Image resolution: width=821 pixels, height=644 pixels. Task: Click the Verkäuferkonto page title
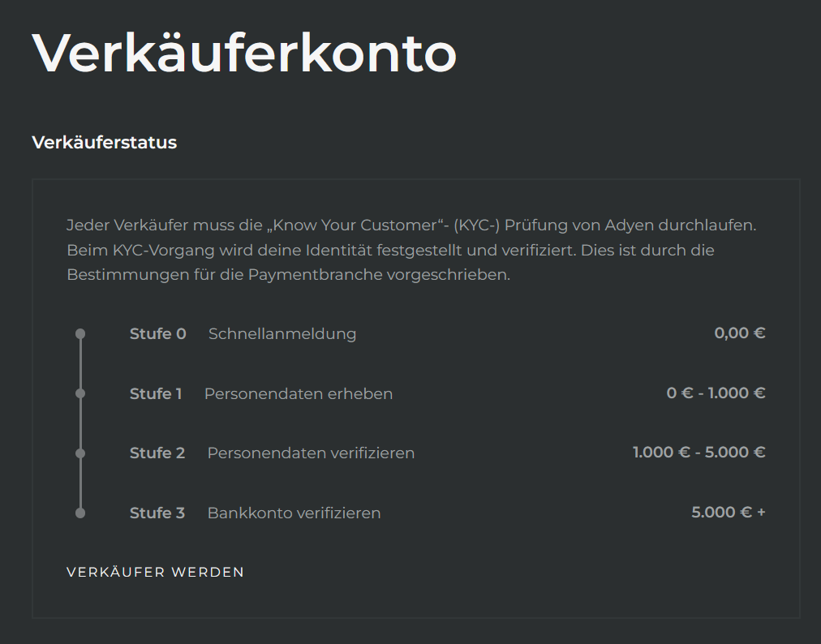(x=244, y=54)
